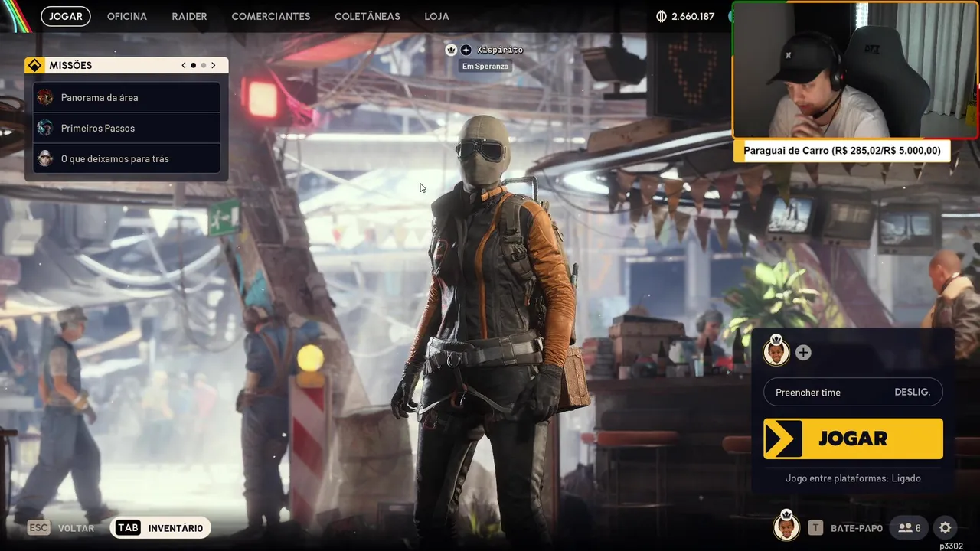This screenshot has width=980, height=551.
Task: Click the coin currency icon
Action: coord(661,16)
